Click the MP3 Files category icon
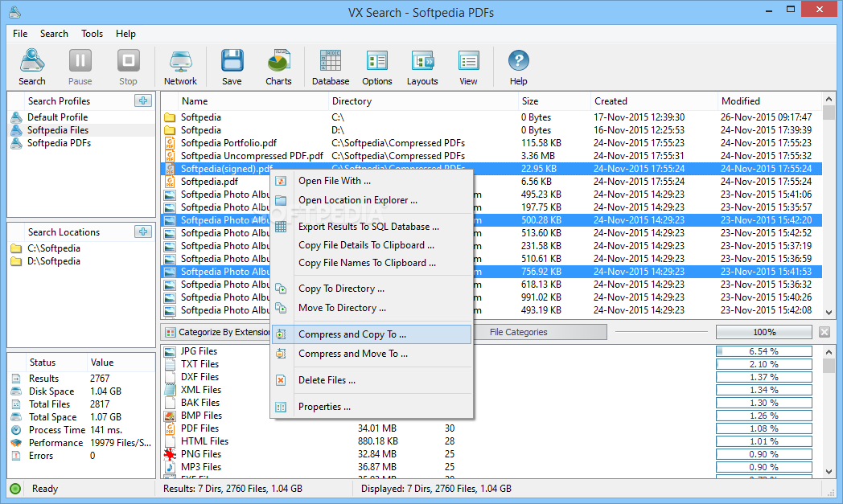The width and height of the screenshot is (843, 504). [170, 467]
